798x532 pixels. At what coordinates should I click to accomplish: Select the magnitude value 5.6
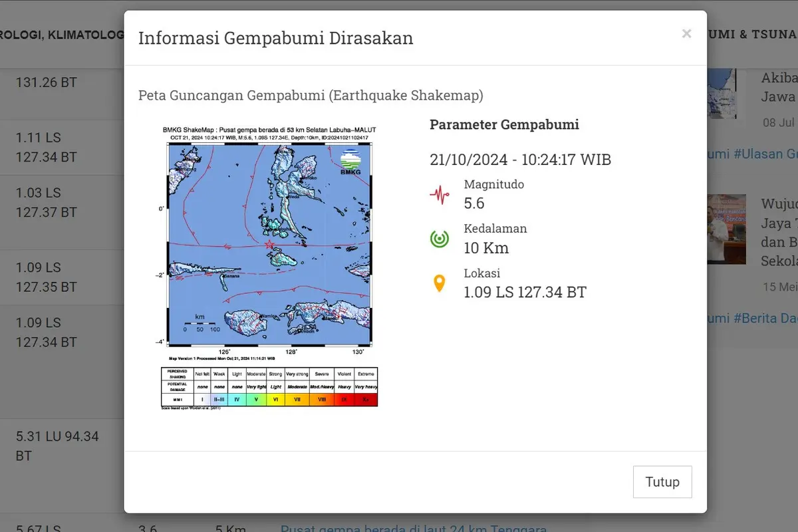[x=474, y=203]
